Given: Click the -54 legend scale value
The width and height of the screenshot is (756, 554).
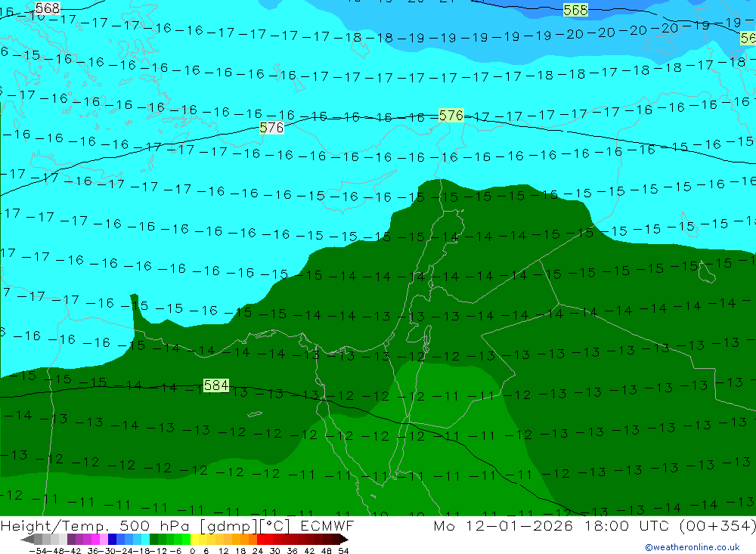Looking at the screenshot, I should tap(38, 551).
